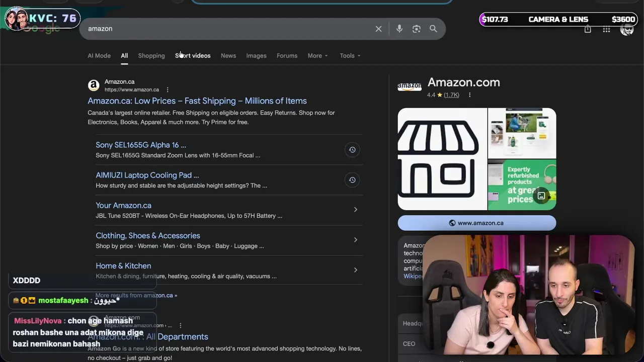Switch to Short videos tab
The image size is (644, 362).
(193, 56)
